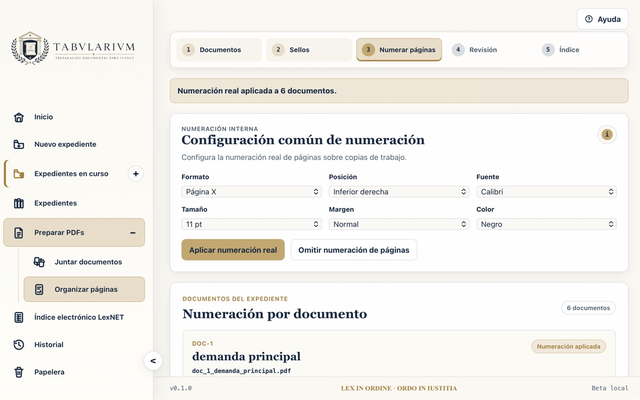Click the Papelera trash icon
The height and width of the screenshot is (400, 640).
tap(19, 372)
